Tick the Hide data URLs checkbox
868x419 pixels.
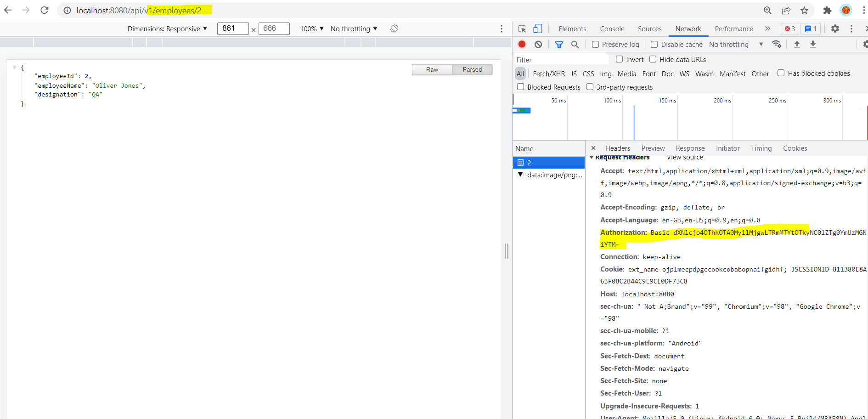[x=653, y=59]
